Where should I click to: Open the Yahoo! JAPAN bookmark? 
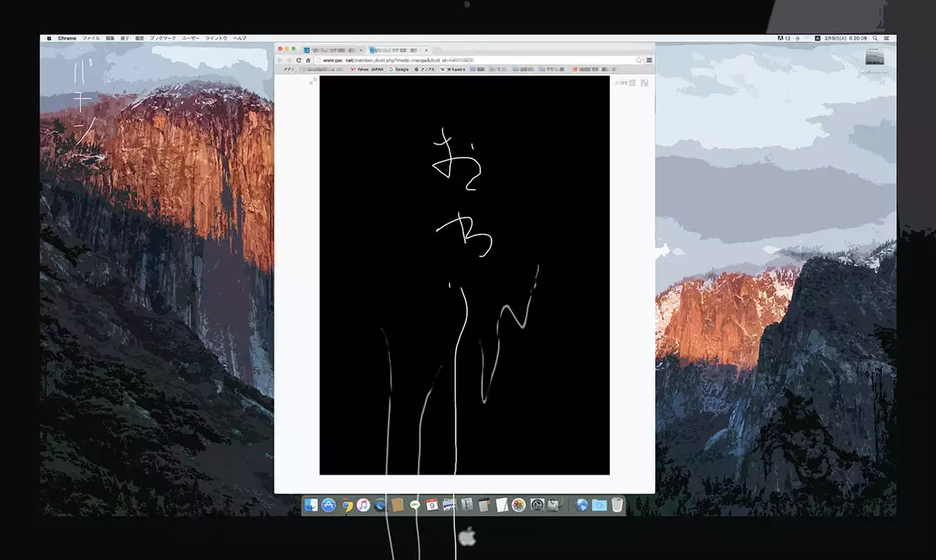click(367, 69)
